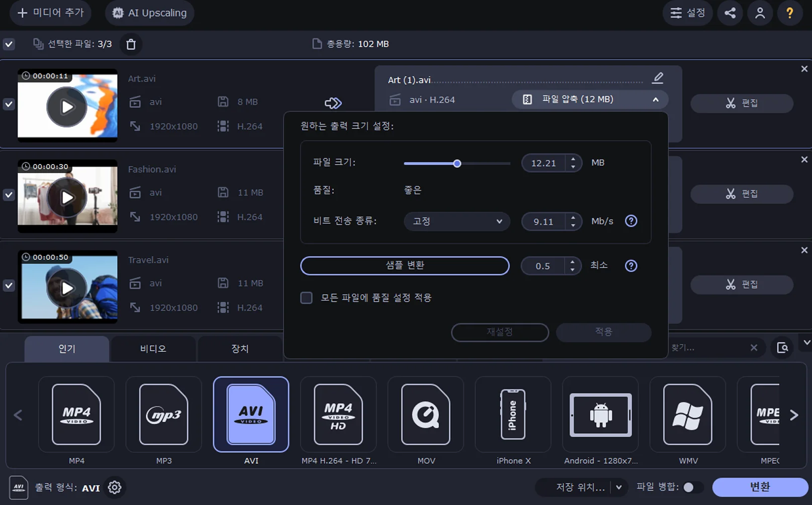Expand the save location dropdown arrow

[619, 487]
